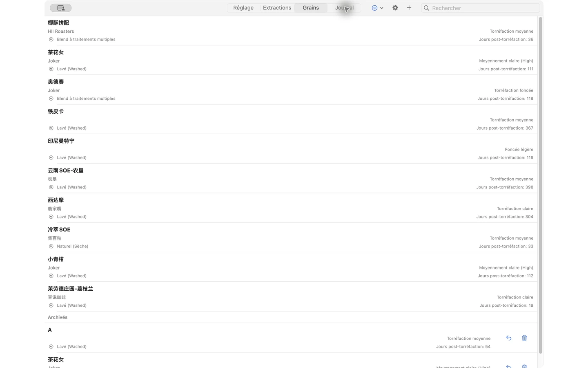Click the Foncée légère roast label
The image size is (588, 368).
pyautogui.click(x=519, y=150)
